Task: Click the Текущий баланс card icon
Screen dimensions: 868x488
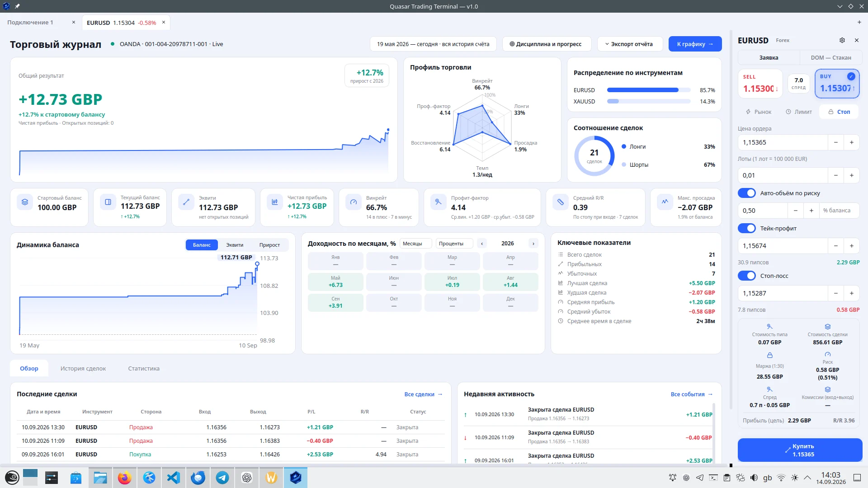Action: 108,202
